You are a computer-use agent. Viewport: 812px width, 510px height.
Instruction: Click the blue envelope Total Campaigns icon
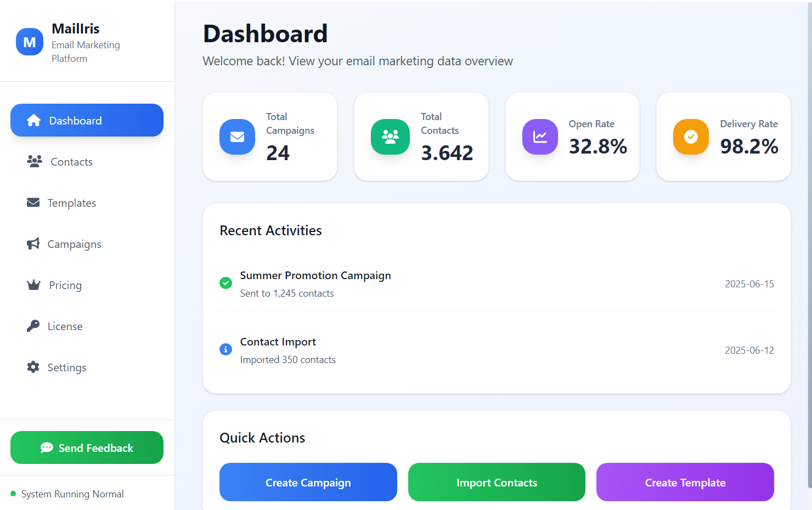tap(237, 137)
